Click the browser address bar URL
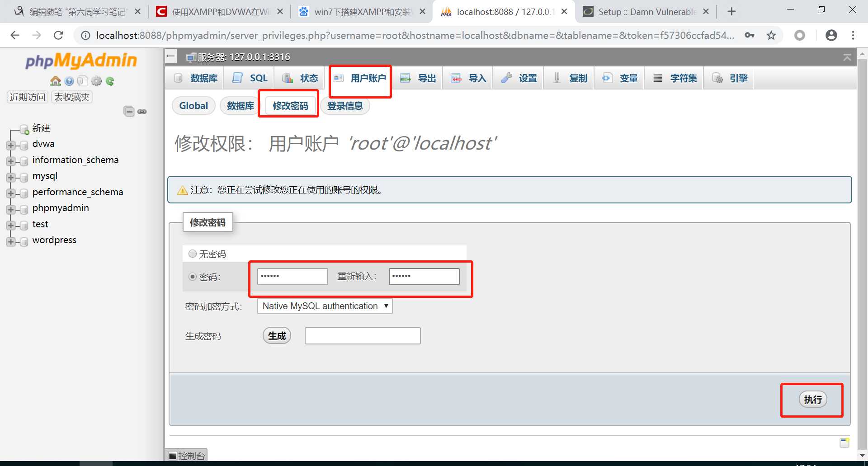This screenshot has height=466, width=868. (415, 35)
